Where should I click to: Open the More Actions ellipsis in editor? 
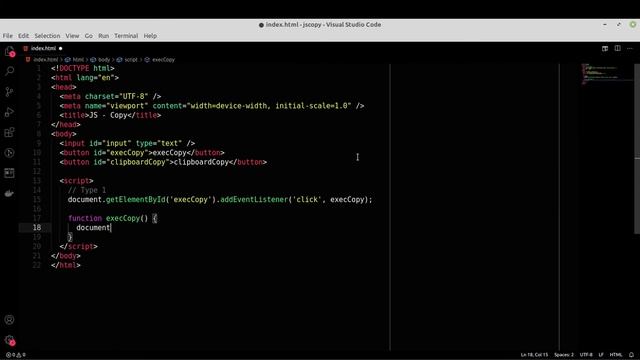click(x=630, y=48)
